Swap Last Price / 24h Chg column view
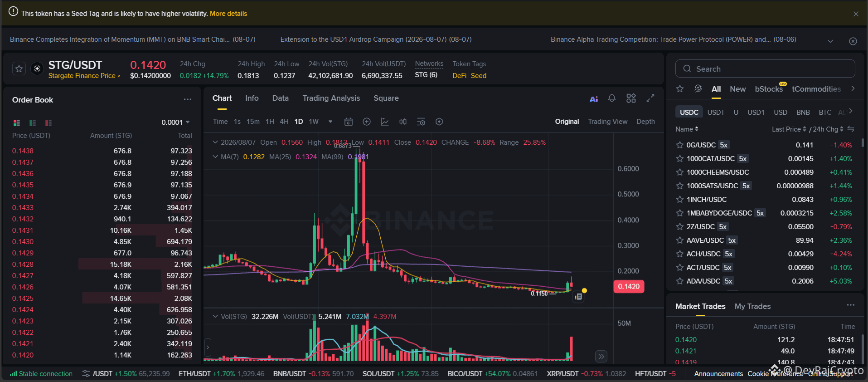The width and height of the screenshot is (868, 382). click(x=851, y=129)
